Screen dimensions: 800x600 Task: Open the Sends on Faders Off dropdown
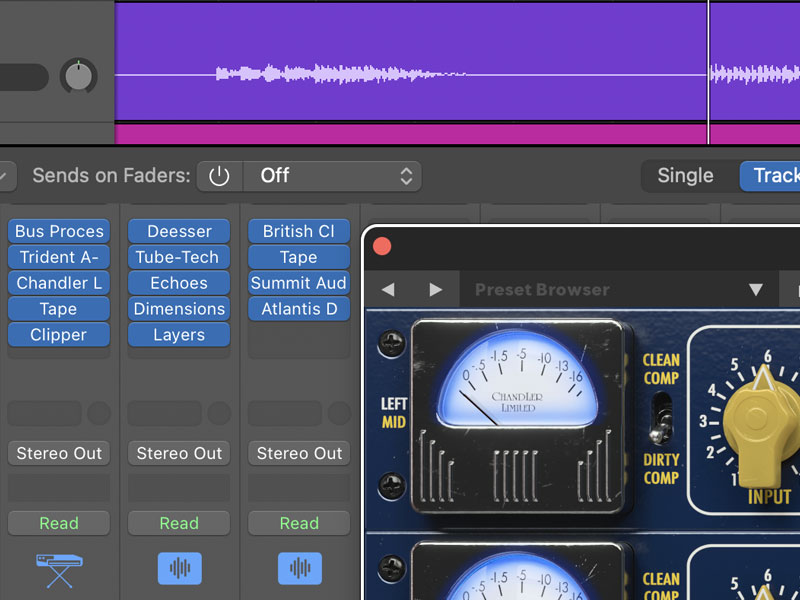pyautogui.click(x=334, y=176)
